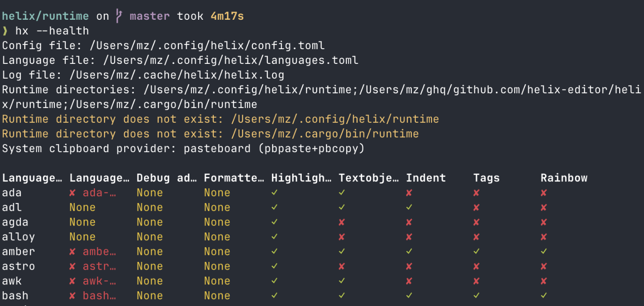Click the Tags red cross in the ada row
The height and width of the screenshot is (306, 644).
[477, 193]
